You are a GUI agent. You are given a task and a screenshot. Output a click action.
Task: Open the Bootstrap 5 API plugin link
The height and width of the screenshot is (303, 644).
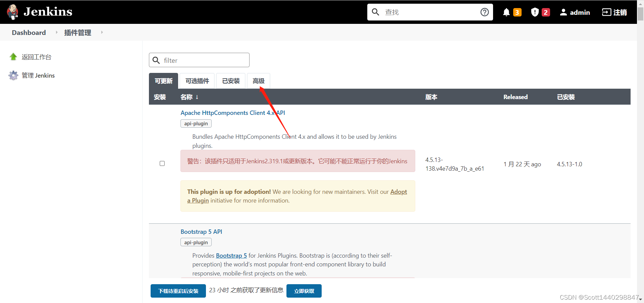pos(201,232)
